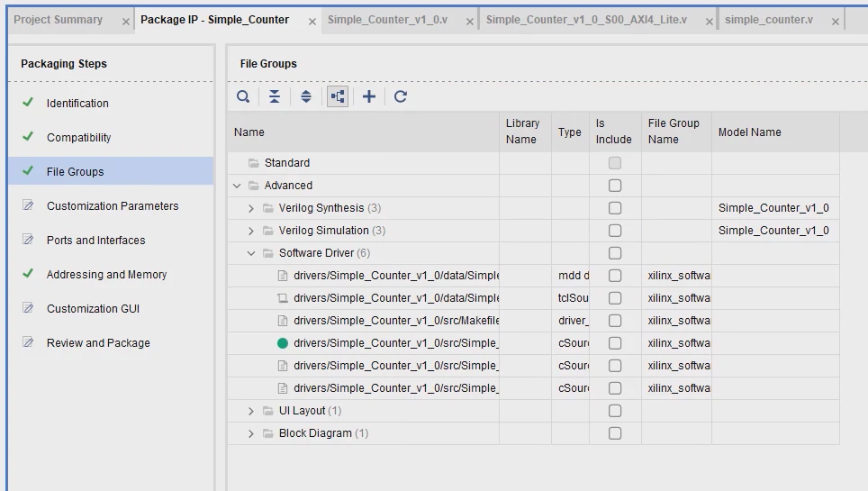Toggle Is Include checkbox for Software Driver
This screenshot has width=868, height=491.
pyautogui.click(x=615, y=253)
